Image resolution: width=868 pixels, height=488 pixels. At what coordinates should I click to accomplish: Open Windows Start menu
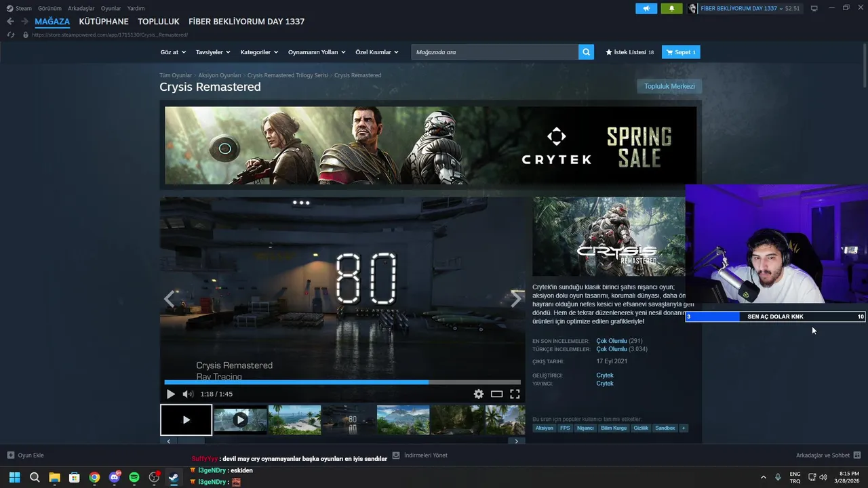coord(14,477)
